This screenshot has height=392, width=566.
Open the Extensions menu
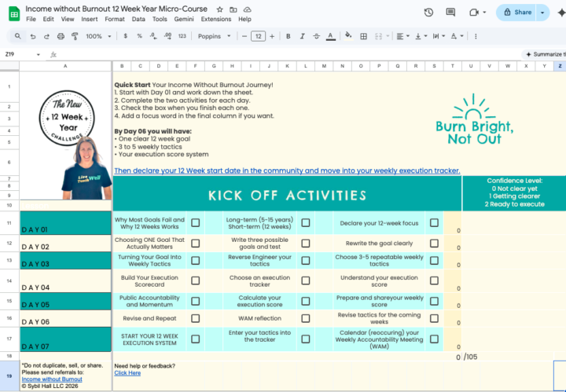pyautogui.click(x=216, y=19)
